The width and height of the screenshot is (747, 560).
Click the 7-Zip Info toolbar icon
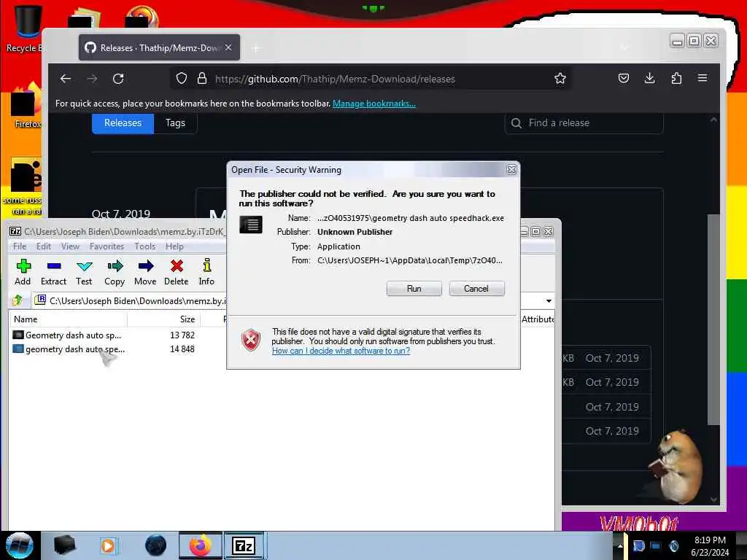coord(206,272)
